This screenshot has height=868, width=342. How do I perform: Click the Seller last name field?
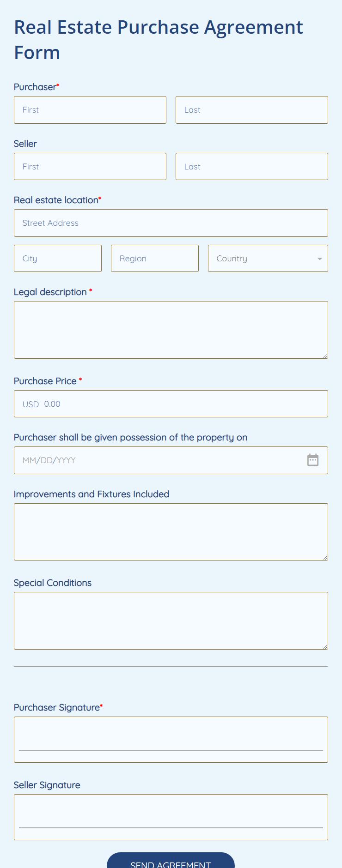click(x=251, y=167)
